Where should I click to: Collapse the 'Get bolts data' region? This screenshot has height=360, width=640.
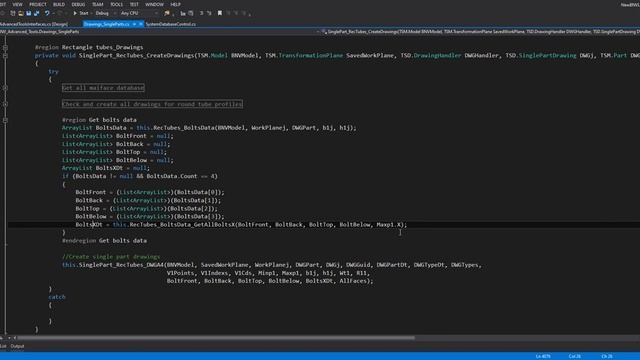[x=5, y=120]
